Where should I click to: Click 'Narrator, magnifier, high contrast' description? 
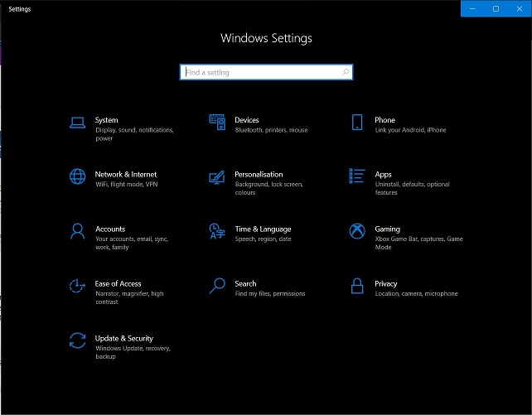(x=129, y=297)
